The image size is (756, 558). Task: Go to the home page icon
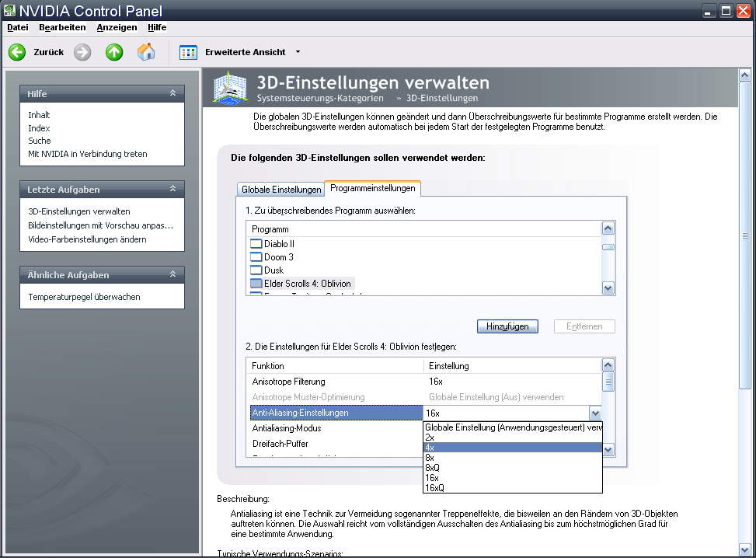pos(146,51)
